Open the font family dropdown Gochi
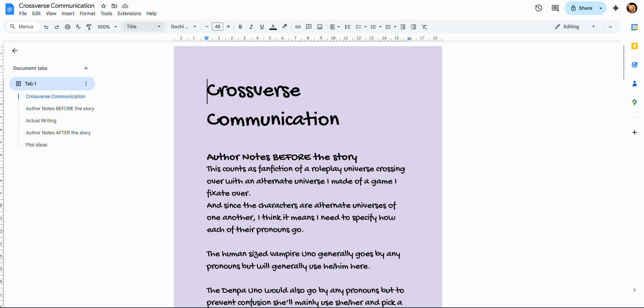Screen dimensions: 644x308 click(x=183, y=27)
